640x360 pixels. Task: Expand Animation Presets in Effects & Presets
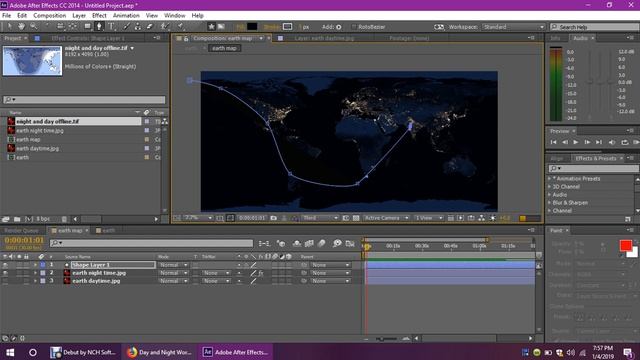(x=549, y=179)
